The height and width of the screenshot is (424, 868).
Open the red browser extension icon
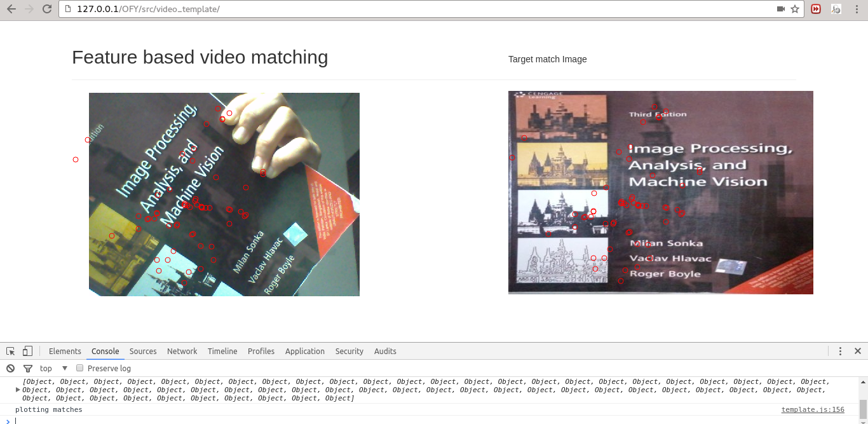(816, 9)
